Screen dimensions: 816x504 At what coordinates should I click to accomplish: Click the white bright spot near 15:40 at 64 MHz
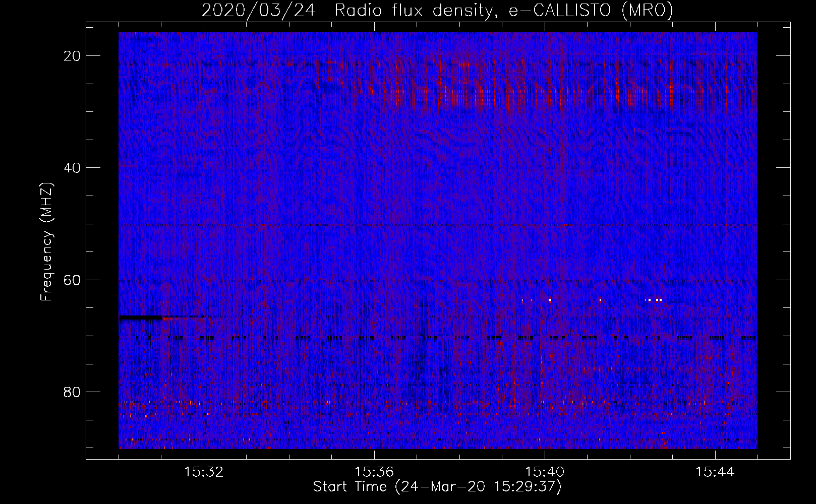tap(550, 300)
